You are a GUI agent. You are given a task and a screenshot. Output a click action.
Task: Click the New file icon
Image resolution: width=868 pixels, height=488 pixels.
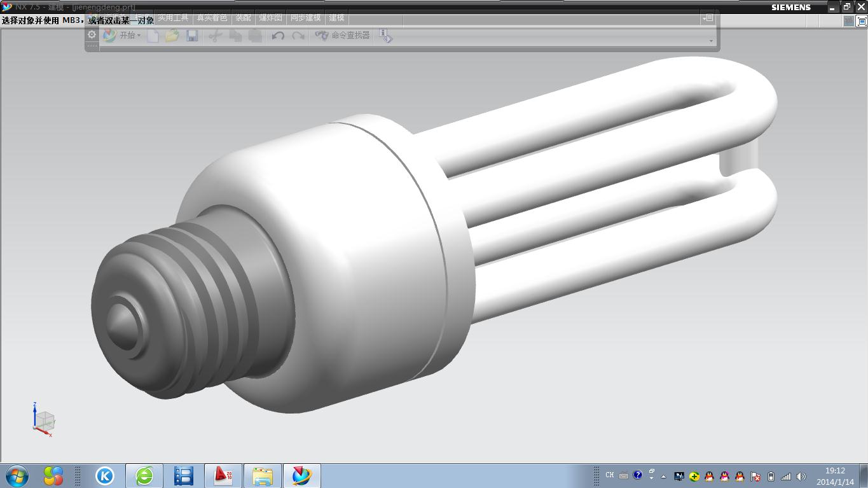153,36
